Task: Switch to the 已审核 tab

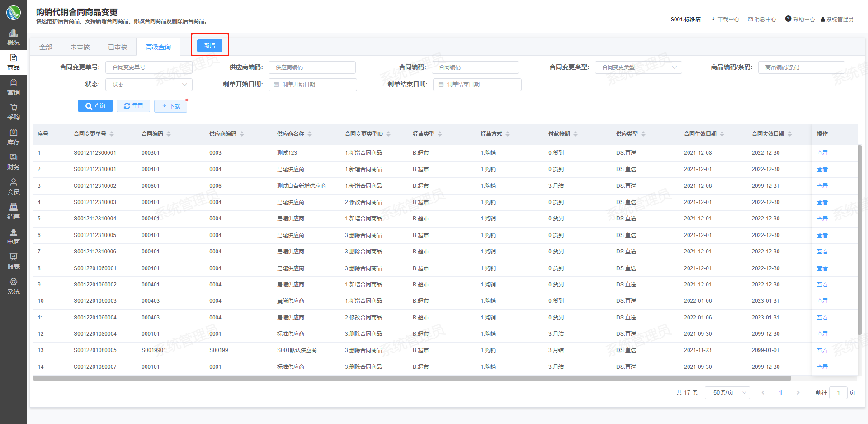Action: click(118, 47)
